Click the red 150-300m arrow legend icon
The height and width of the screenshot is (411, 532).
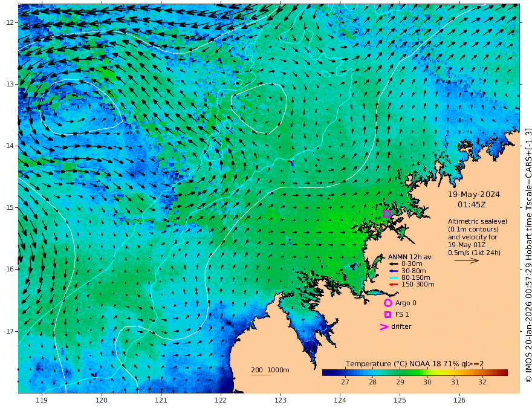tap(393, 285)
